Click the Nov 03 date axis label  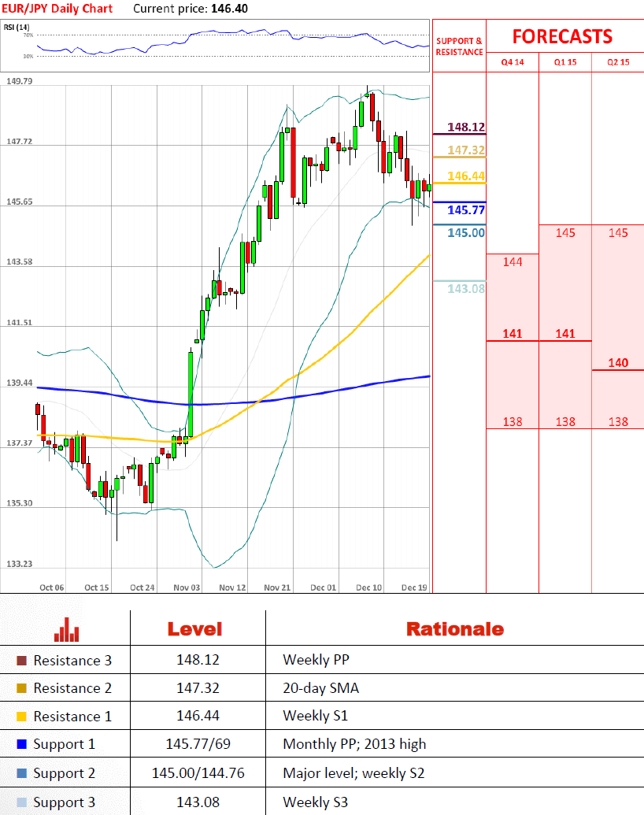click(187, 587)
